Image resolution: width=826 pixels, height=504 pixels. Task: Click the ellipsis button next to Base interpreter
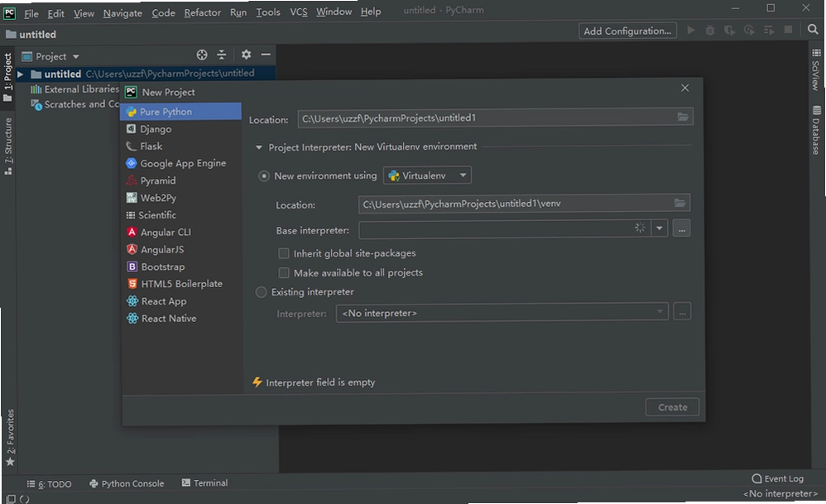682,228
